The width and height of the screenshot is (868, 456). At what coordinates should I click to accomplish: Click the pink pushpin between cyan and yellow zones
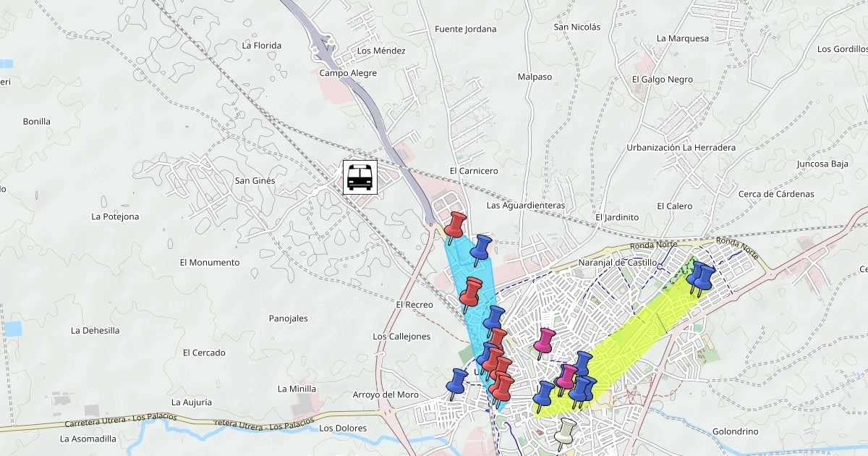point(544,341)
